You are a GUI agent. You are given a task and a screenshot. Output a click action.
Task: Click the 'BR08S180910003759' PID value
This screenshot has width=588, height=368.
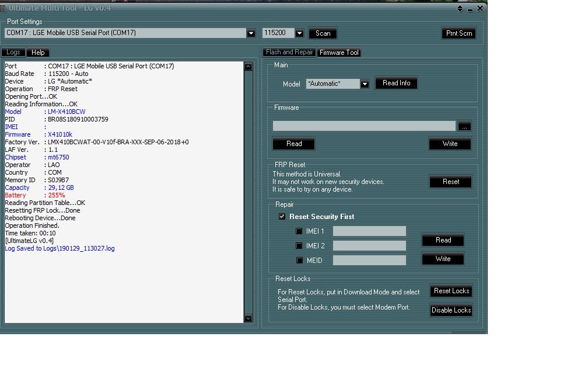(78, 119)
